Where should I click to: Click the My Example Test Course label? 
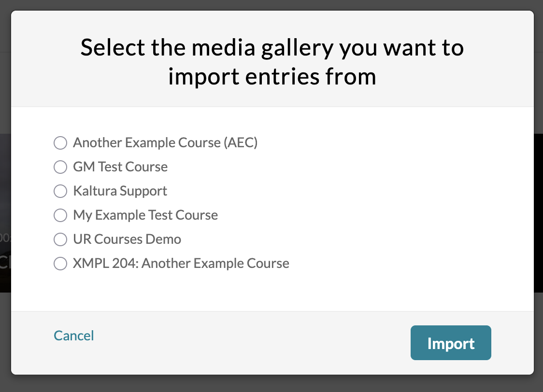pos(145,215)
